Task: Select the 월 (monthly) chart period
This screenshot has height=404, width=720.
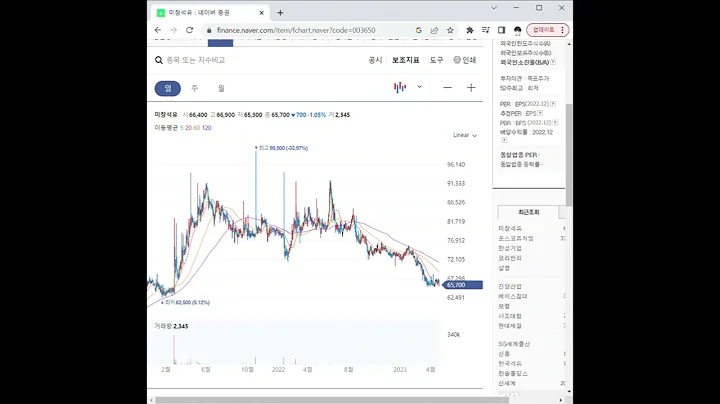Action: [221, 88]
